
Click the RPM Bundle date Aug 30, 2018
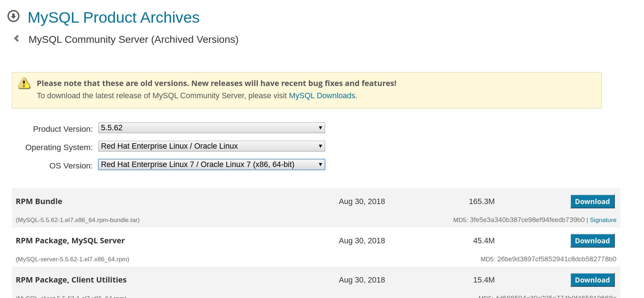coord(362,202)
